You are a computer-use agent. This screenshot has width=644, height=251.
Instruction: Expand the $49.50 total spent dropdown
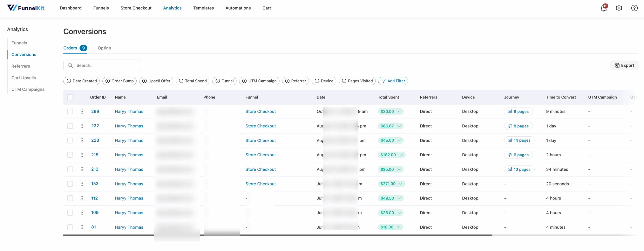coord(391,198)
